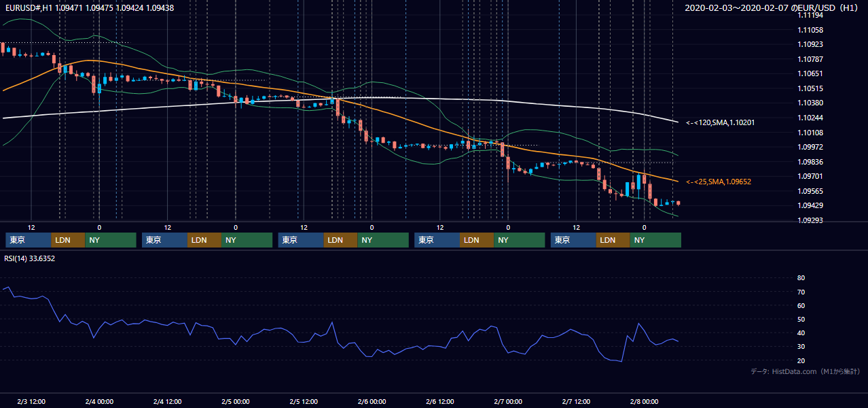This screenshot has width=868, height=408.
Task: Click the 1.10515 price axis value
Action: pyautogui.click(x=810, y=88)
